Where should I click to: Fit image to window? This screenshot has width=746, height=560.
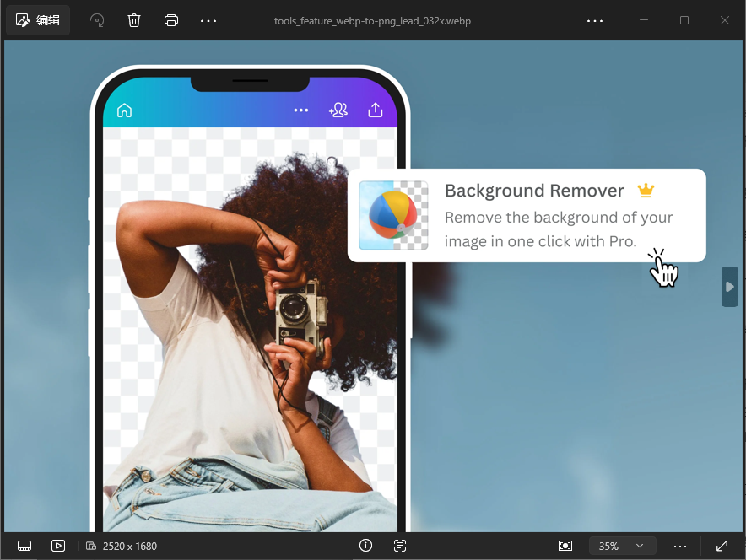point(565,546)
